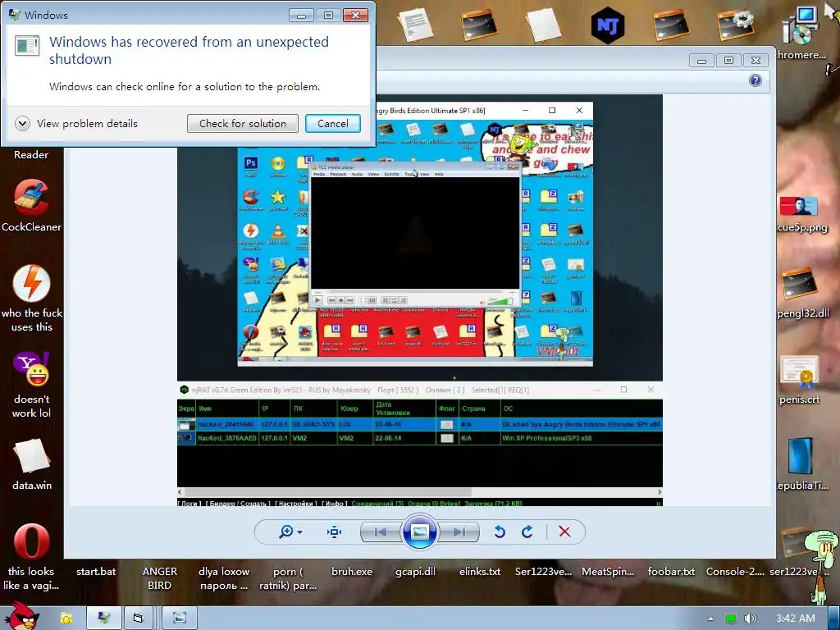Click the Actual size icon in Photo Viewer
Viewport: 840px width, 630px height.
point(335,532)
